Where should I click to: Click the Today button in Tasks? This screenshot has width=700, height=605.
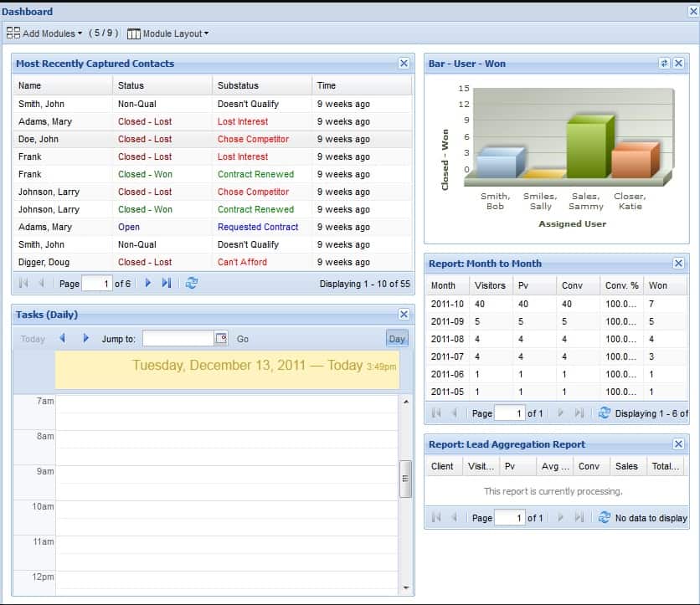[33, 339]
